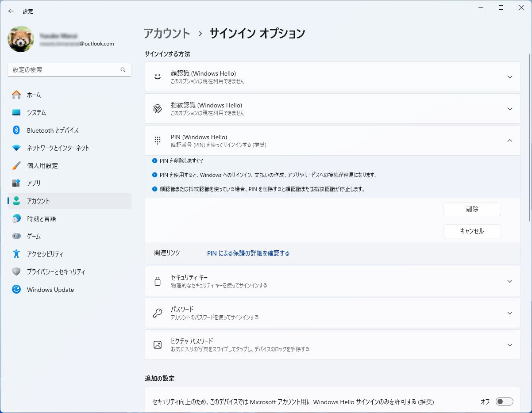Click the 設定の検索 search field
The width and height of the screenshot is (532, 413).
(64, 70)
